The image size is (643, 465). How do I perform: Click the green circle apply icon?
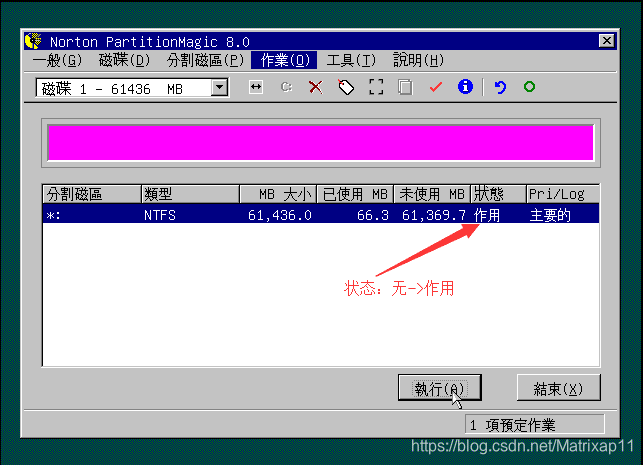(529, 87)
